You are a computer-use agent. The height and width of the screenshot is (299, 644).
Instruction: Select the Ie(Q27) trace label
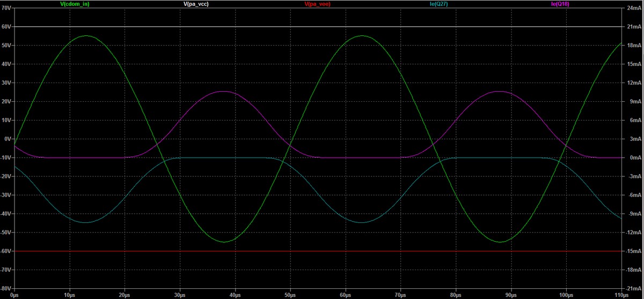(438, 4)
